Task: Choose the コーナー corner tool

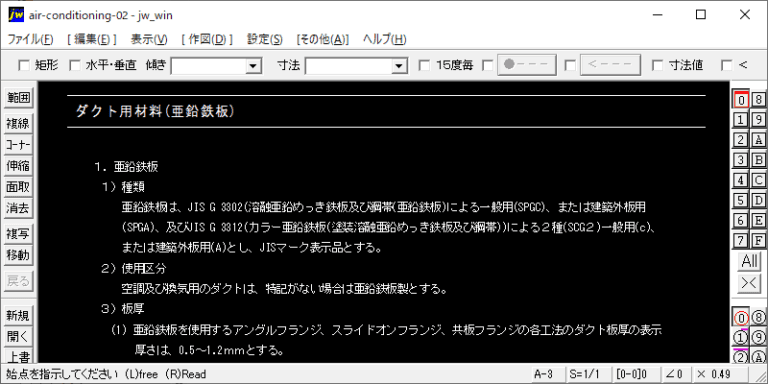Action: 18,145
